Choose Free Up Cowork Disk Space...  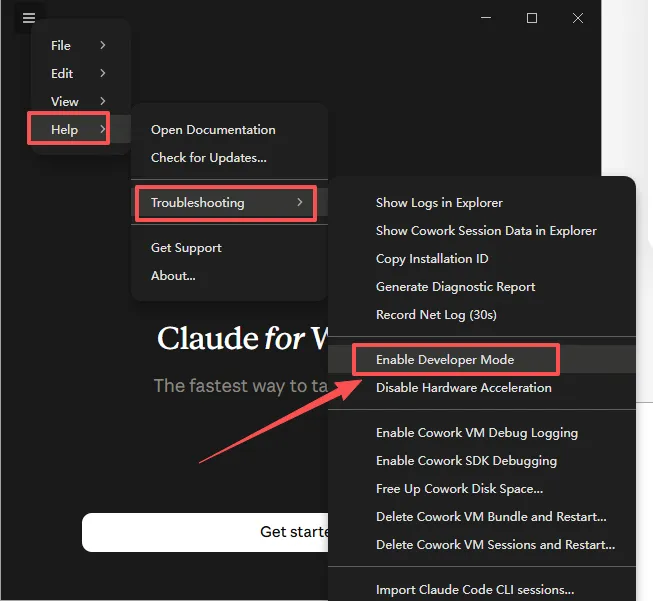(482, 488)
